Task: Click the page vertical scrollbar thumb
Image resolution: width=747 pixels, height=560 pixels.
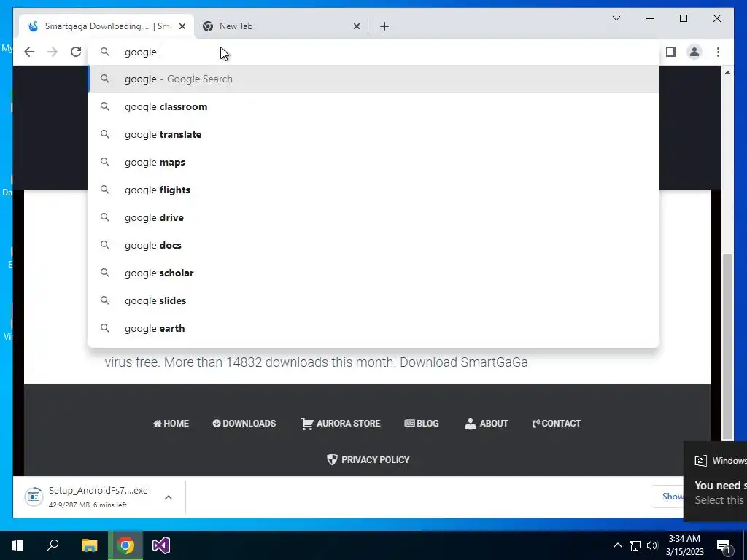Action: (727, 346)
